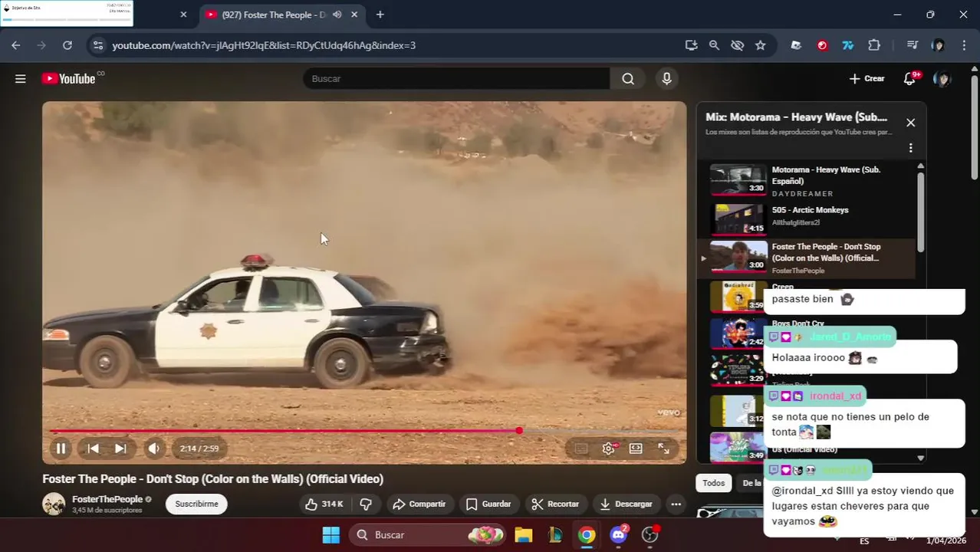Enter fullscreen mode
The height and width of the screenshot is (552, 980).
[x=664, y=449]
